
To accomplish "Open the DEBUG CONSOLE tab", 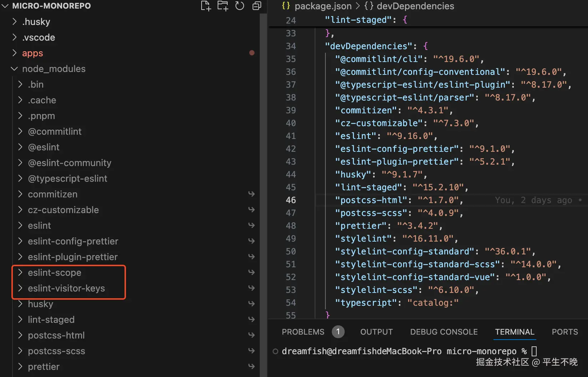I will click(444, 332).
